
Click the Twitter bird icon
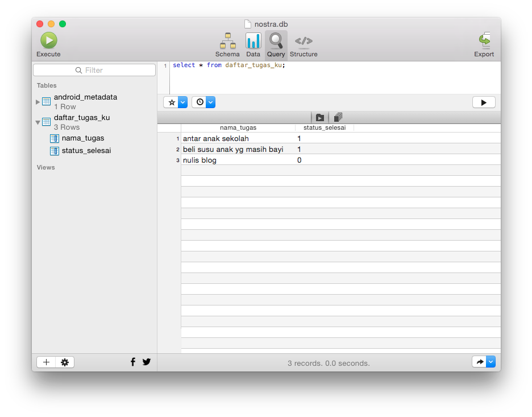click(x=147, y=362)
